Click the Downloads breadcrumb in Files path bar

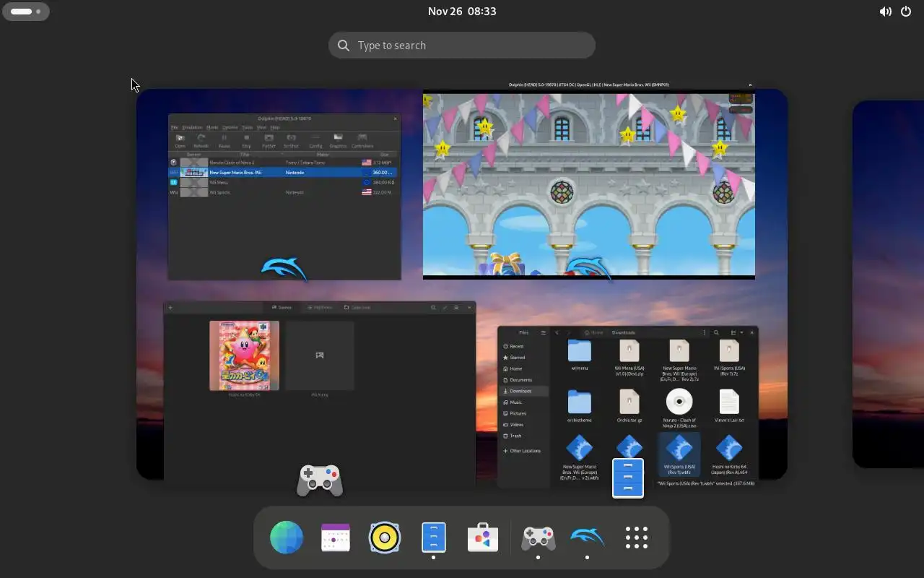[624, 333]
